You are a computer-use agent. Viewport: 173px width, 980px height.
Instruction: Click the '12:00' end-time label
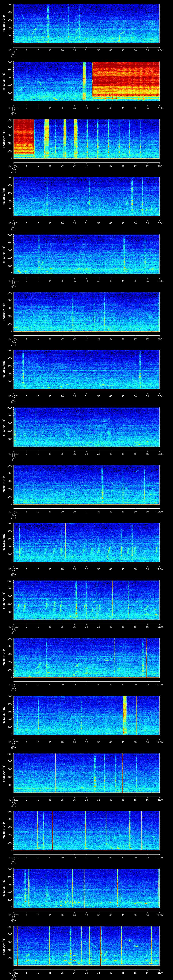pos(159,627)
